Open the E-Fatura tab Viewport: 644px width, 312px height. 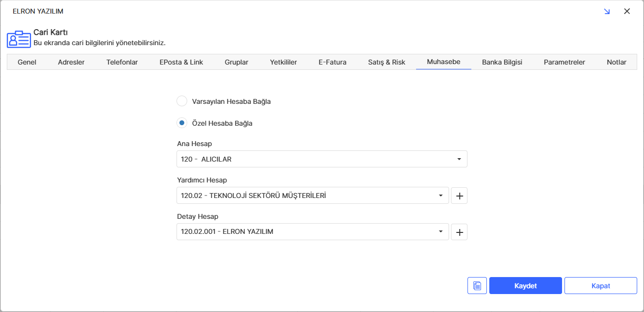332,62
